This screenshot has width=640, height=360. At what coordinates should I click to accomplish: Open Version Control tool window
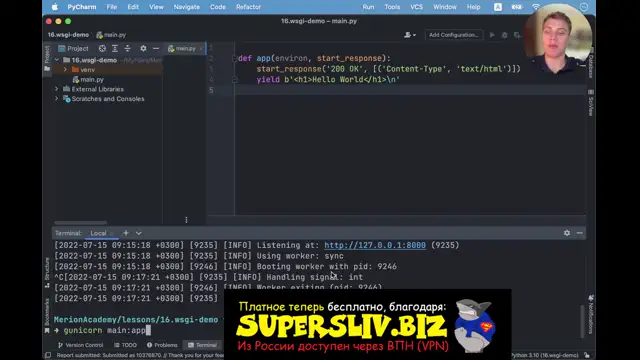80,345
